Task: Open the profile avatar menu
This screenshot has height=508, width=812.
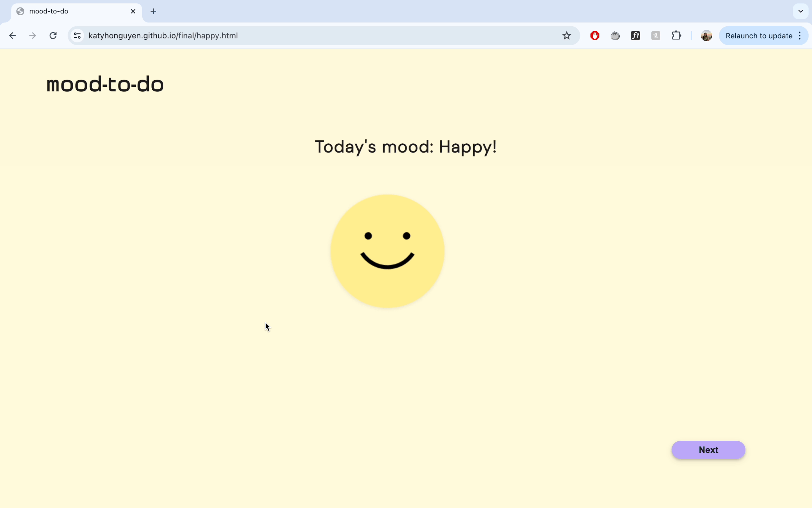Action: [x=706, y=36]
